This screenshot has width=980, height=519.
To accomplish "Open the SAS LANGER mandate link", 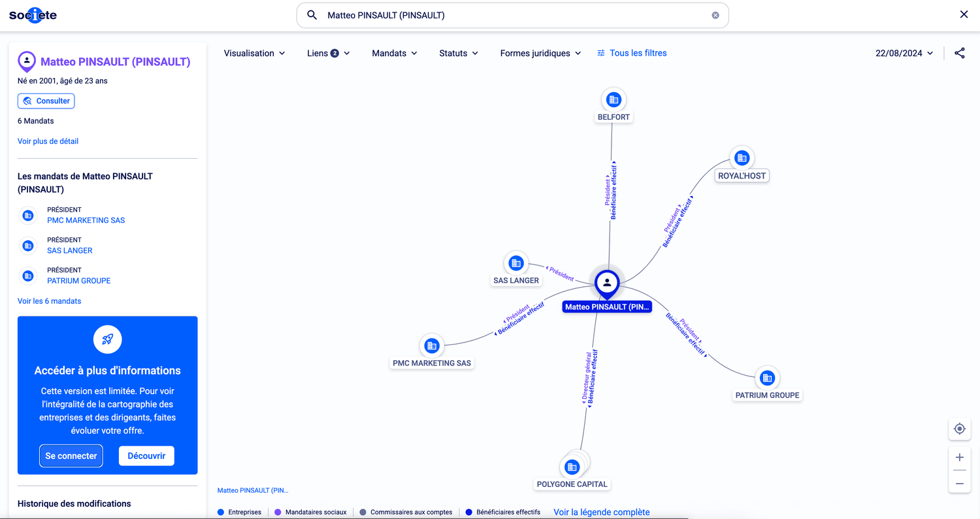I will (x=70, y=250).
